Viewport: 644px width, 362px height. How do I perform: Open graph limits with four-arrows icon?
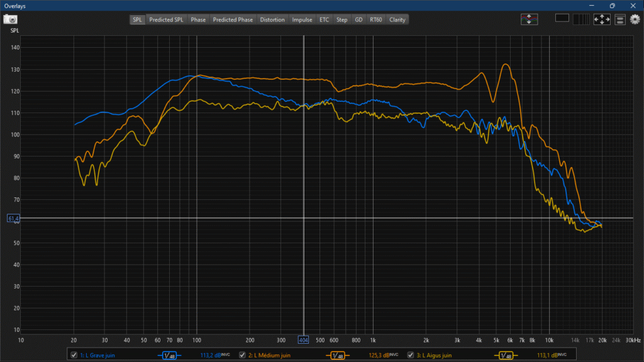(x=602, y=19)
